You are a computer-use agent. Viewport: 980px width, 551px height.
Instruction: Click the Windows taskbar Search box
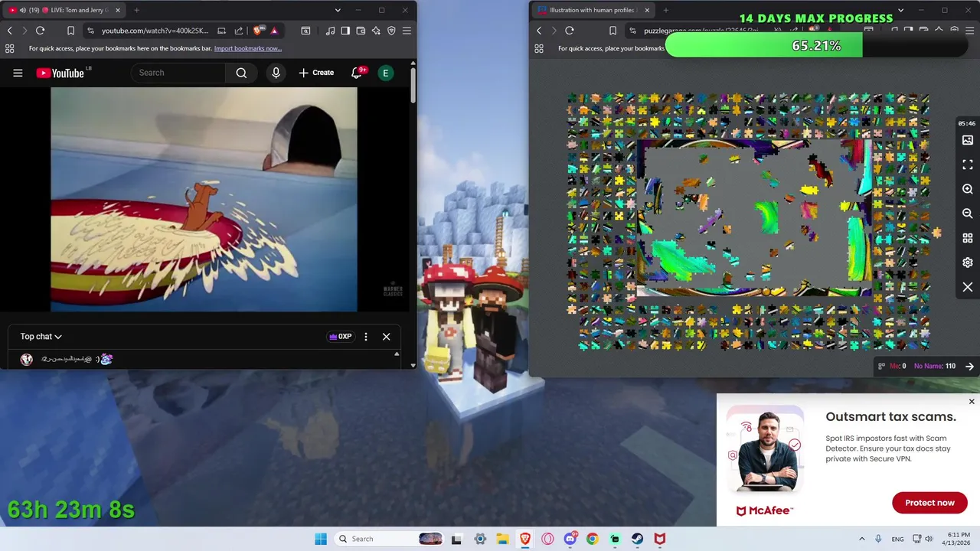coord(389,539)
